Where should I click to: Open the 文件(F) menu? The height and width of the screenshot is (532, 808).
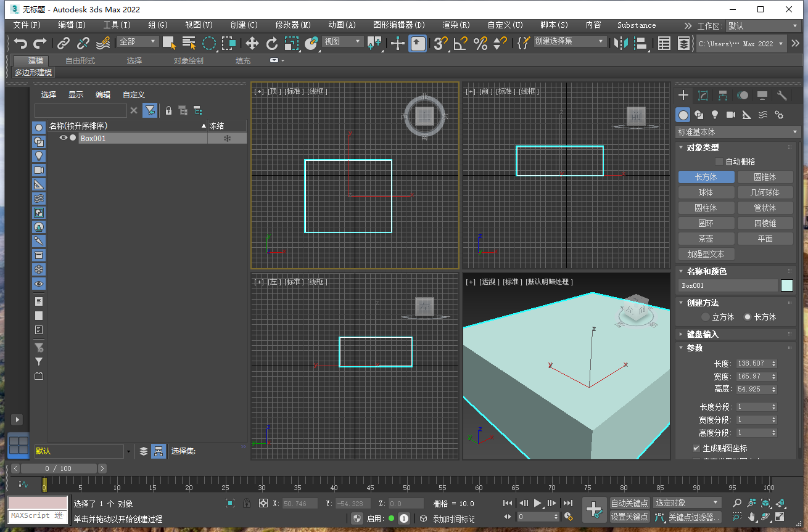tap(27, 25)
